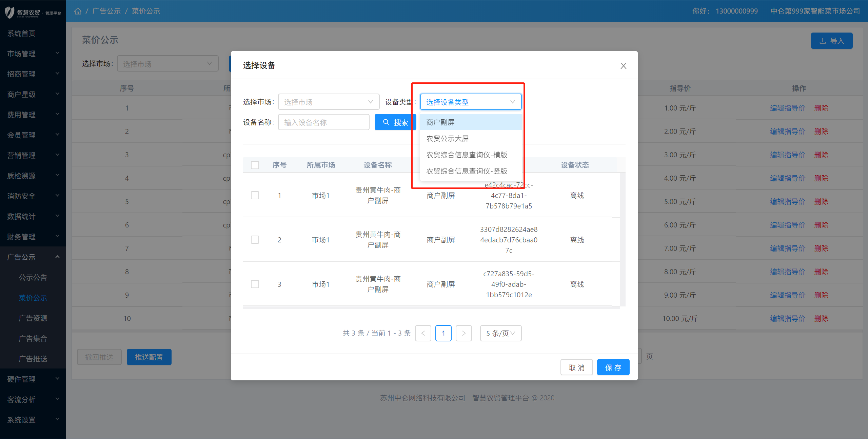Tick the checkbox for device row 3
868x439 pixels.
(255, 284)
